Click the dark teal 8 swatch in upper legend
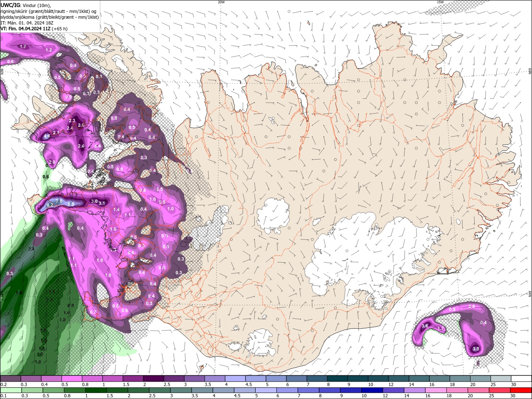 point(337,379)
